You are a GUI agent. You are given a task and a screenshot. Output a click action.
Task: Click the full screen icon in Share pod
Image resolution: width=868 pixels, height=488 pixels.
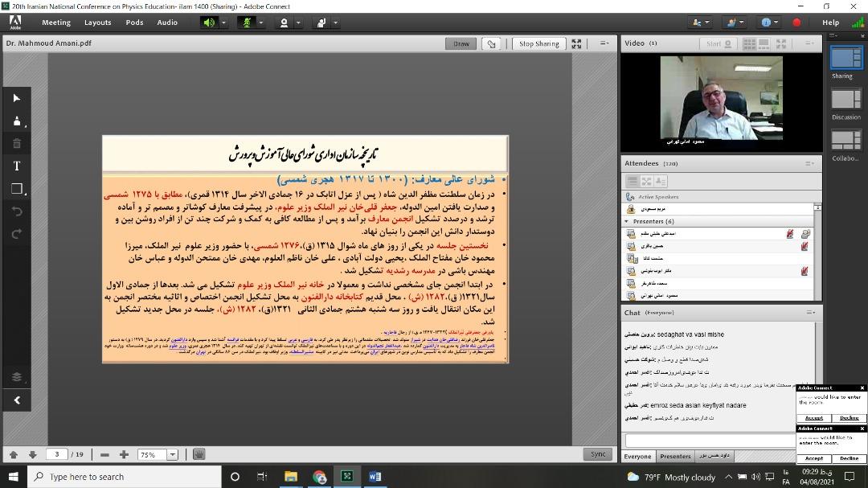click(576, 44)
